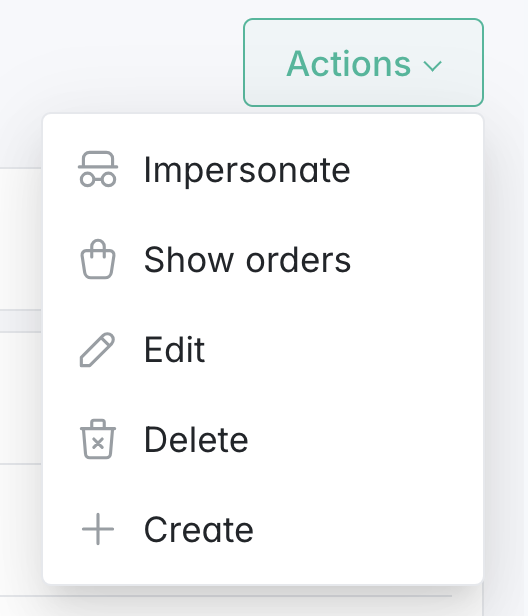Click the "Show orders" text label

coord(247,259)
